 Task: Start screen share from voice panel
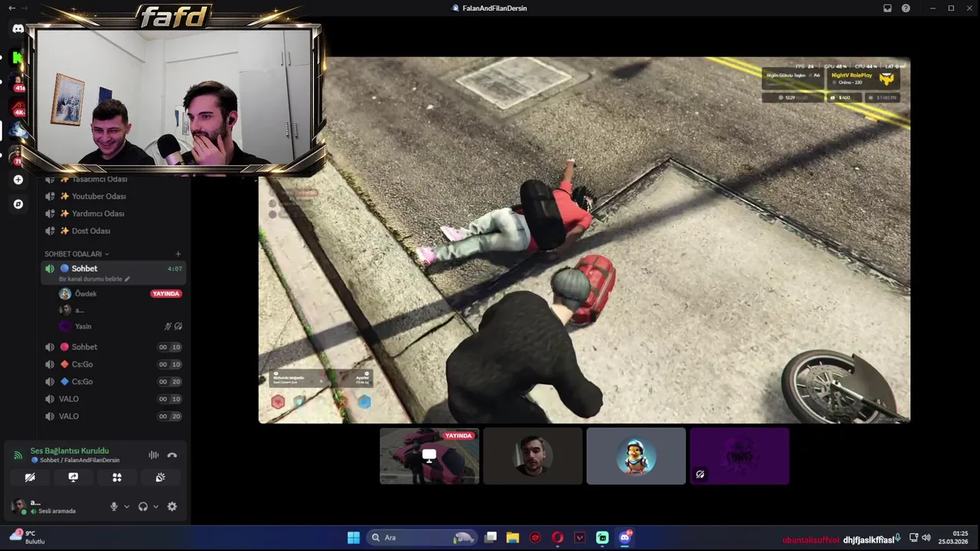[x=73, y=477]
